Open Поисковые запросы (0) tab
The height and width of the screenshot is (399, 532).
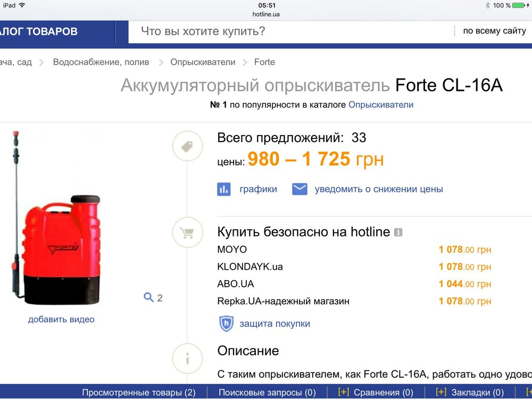pos(267,393)
